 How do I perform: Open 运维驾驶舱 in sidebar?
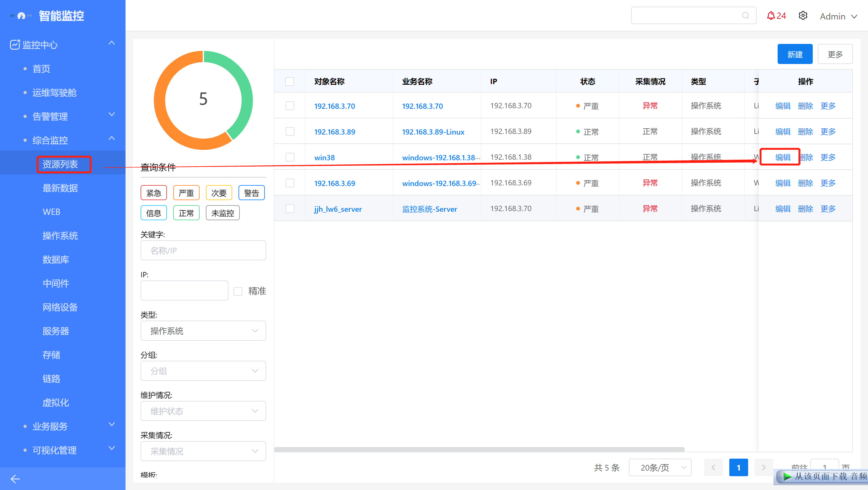pyautogui.click(x=54, y=93)
